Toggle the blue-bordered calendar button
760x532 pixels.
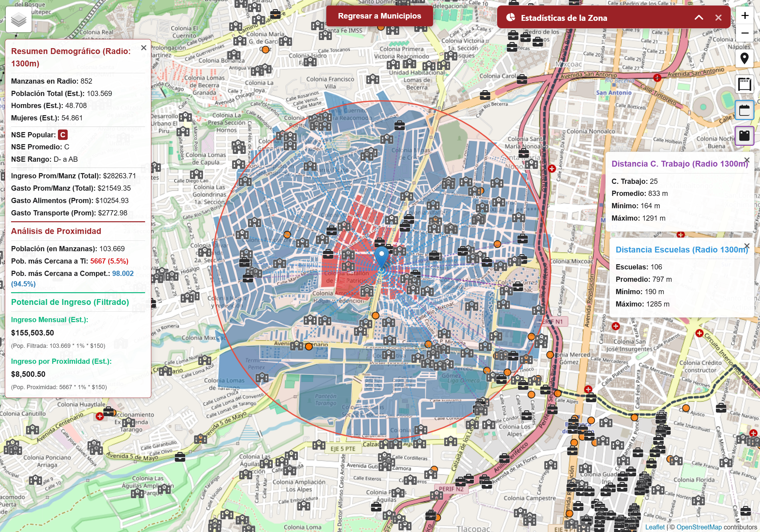pos(744,110)
